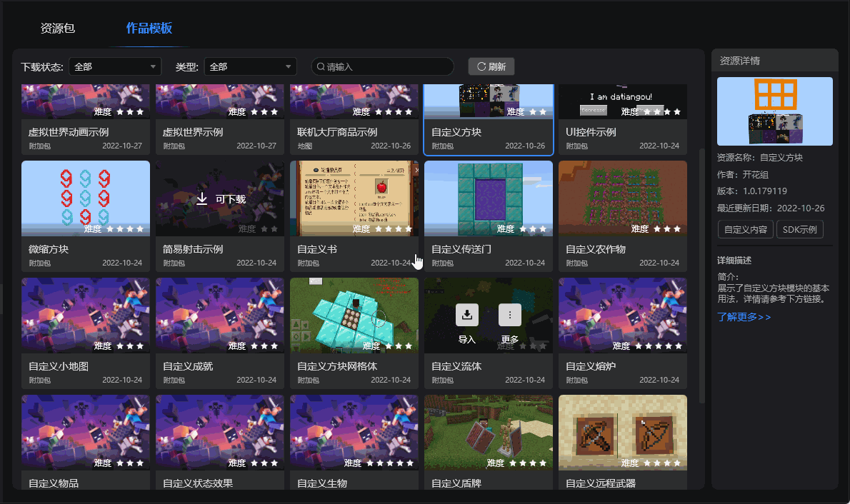Click the 最近更新日期: 2022-10-26 text
Viewport: 850px width, 504px height.
[771, 208]
